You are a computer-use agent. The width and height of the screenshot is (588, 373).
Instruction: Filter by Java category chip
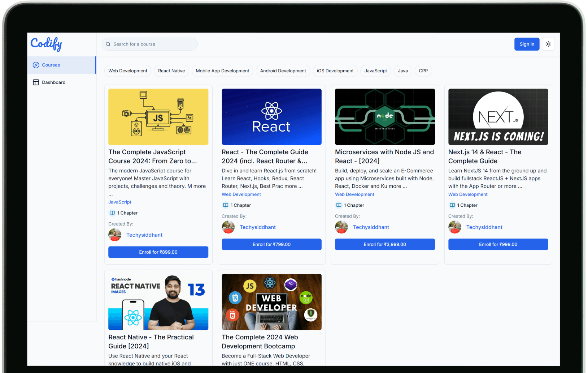(x=403, y=71)
